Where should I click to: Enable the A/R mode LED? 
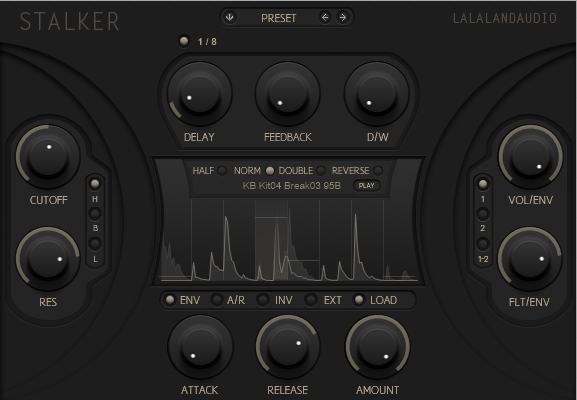(x=217, y=300)
